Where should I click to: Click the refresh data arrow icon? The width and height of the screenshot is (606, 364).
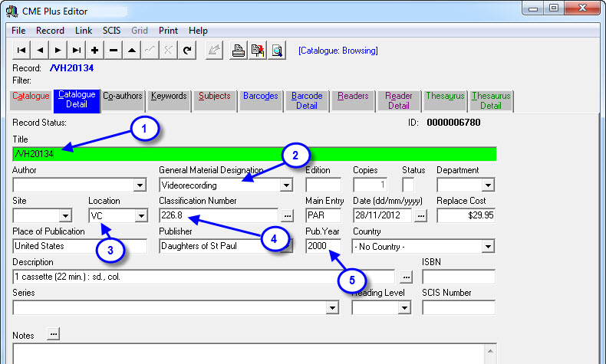(187, 51)
